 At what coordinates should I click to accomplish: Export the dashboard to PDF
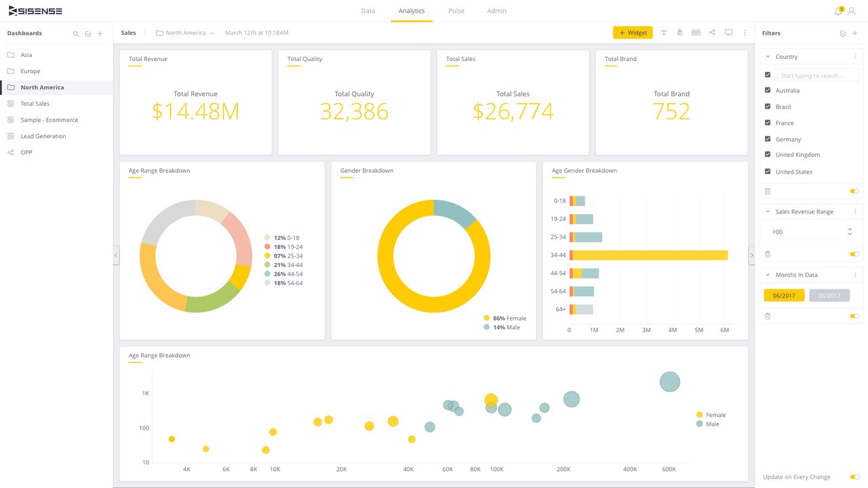pos(696,33)
